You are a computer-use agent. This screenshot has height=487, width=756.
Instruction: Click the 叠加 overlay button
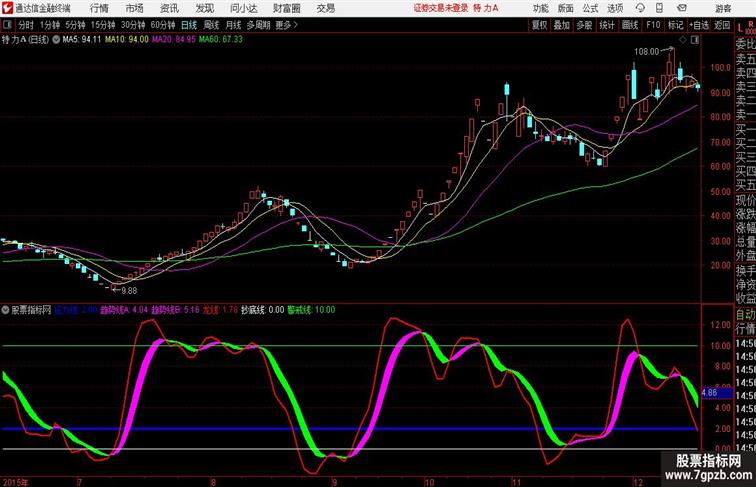pyautogui.click(x=562, y=25)
